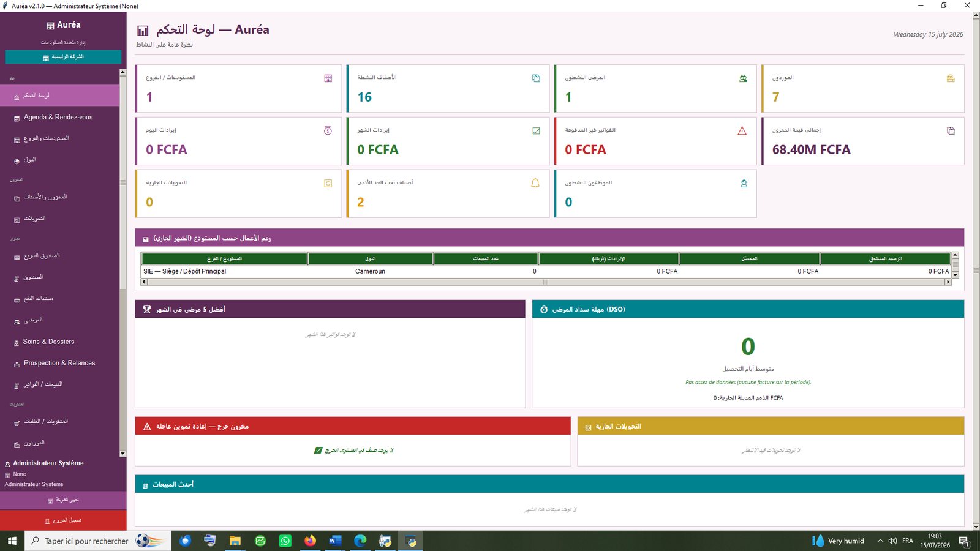
Task: Click the suppliers card icon showing 7
Action: pyautogui.click(x=951, y=78)
